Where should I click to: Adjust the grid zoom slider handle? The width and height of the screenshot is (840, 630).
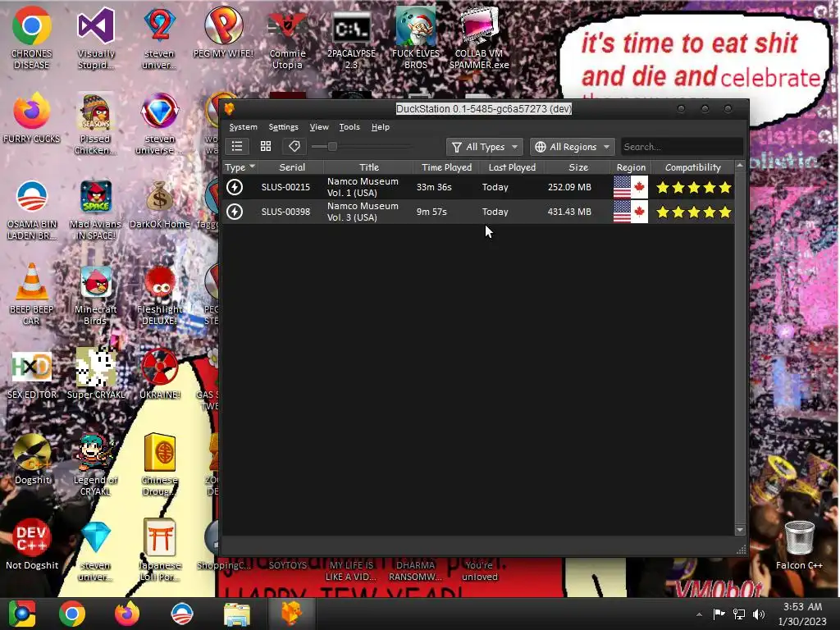[x=332, y=146]
